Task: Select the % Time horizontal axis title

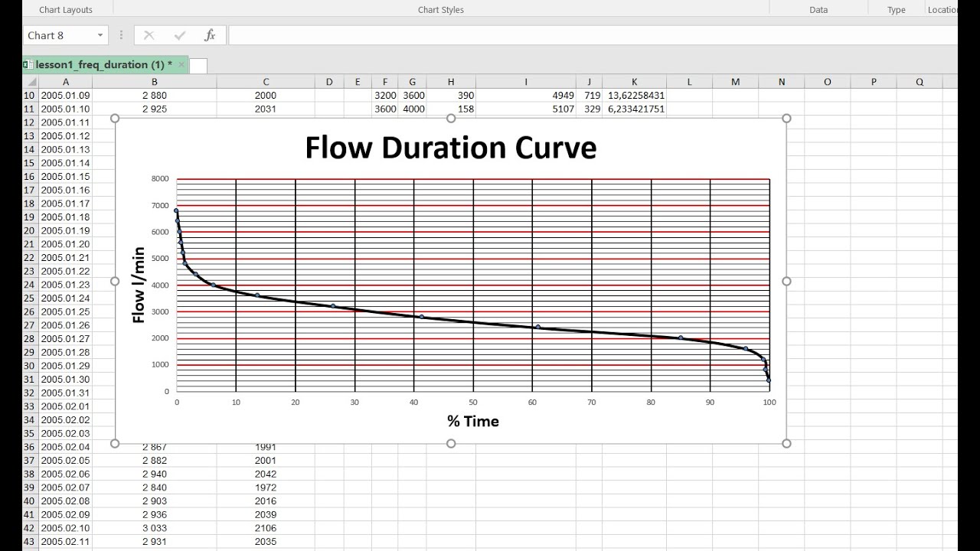Action: 473,421
